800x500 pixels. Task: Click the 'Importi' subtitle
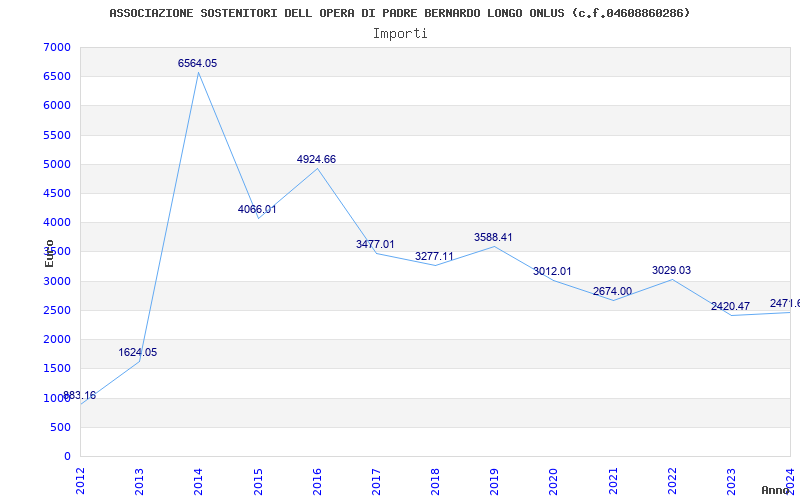point(400,34)
